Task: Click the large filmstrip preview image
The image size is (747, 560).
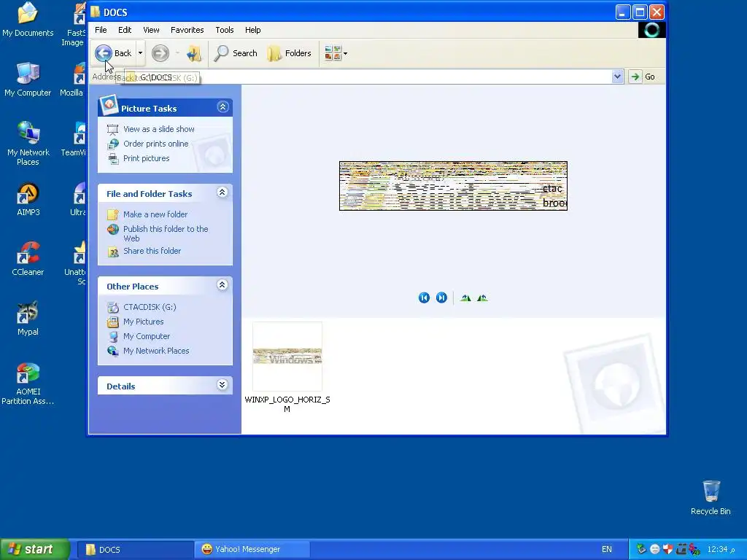Action: (453, 186)
